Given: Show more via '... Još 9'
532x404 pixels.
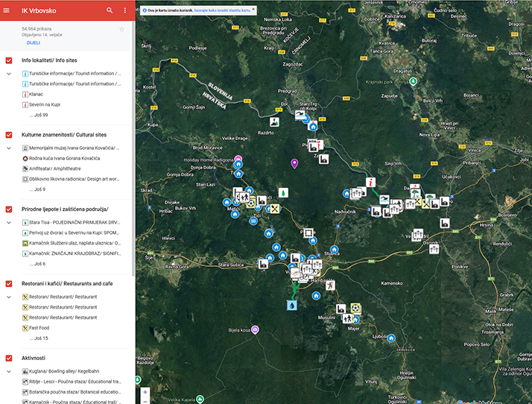Looking at the screenshot, I should (37, 189).
